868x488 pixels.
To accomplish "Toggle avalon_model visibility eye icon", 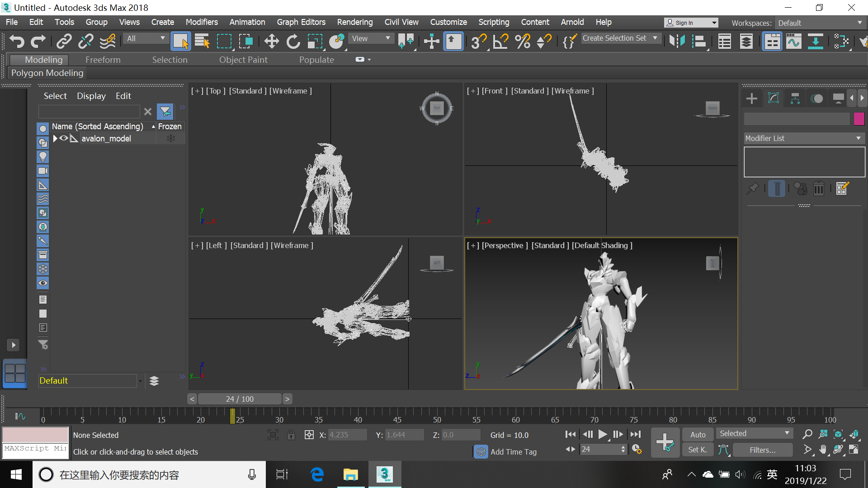I will click(64, 138).
